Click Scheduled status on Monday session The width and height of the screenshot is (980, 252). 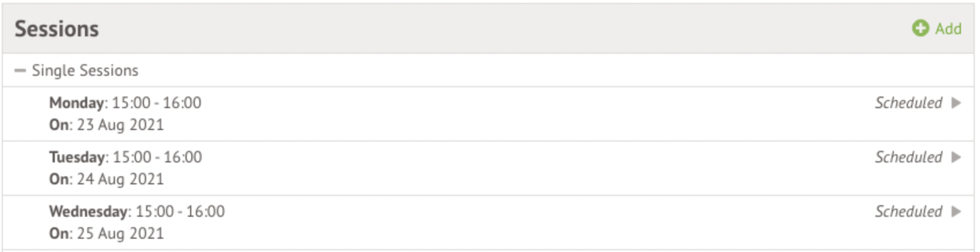(x=908, y=103)
